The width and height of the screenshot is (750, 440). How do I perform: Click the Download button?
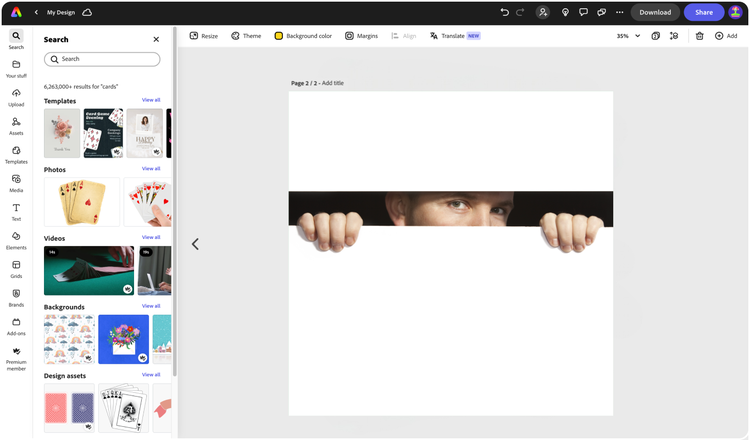[x=655, y=12]
